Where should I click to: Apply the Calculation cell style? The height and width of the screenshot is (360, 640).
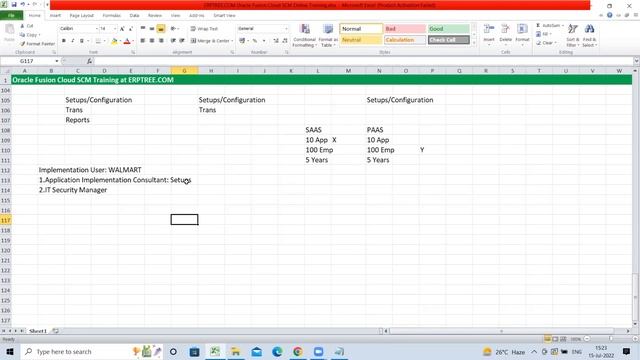tap(404, 40)
